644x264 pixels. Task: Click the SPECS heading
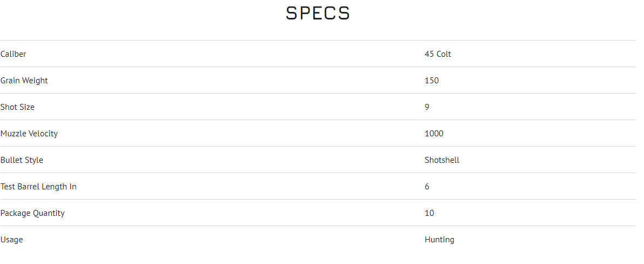[x=318, y=14]
